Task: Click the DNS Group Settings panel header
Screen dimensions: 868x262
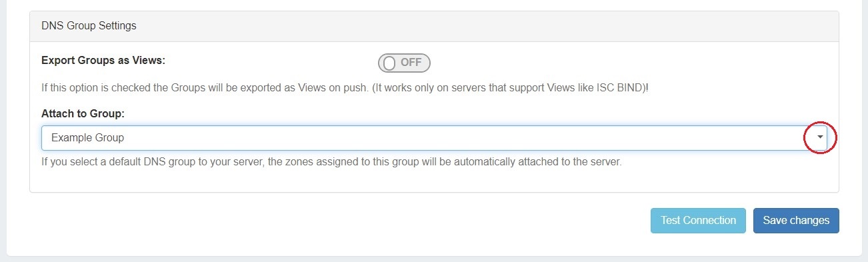Action: coord(434,26)
